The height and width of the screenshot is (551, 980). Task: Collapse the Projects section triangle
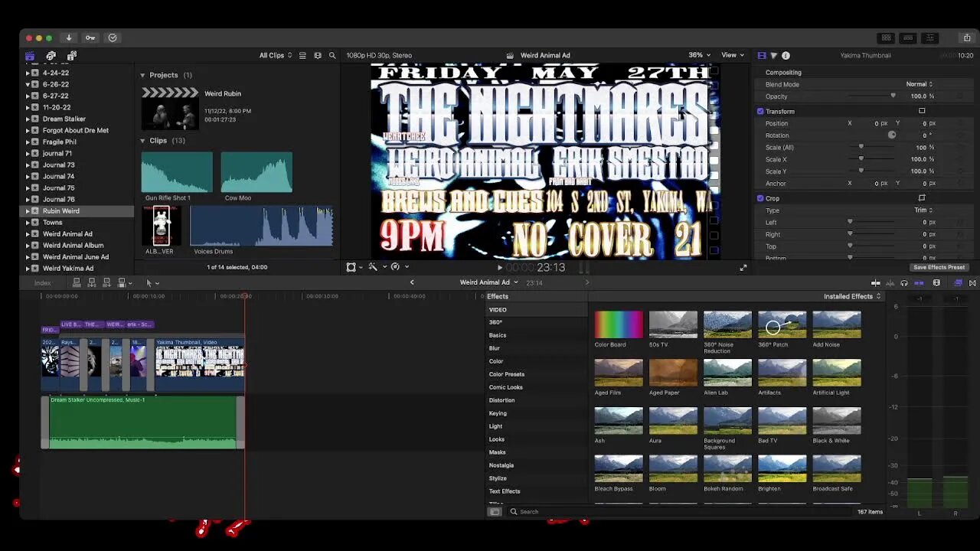[142, 75]
